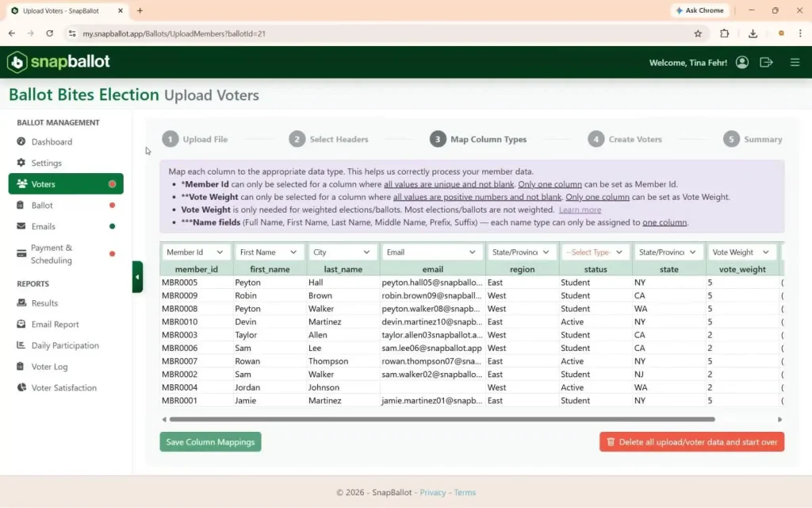Click the table scroll left arrow

[x=164, y=419]
